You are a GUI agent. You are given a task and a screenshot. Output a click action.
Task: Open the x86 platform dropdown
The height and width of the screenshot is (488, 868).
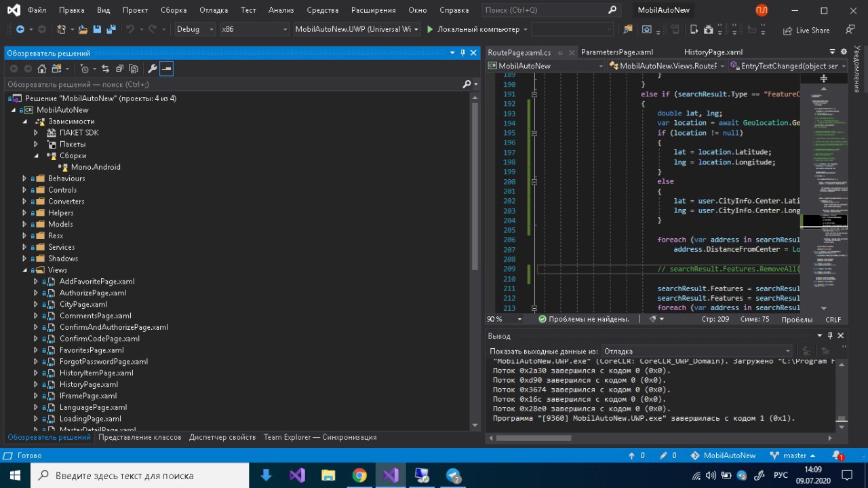254,30
